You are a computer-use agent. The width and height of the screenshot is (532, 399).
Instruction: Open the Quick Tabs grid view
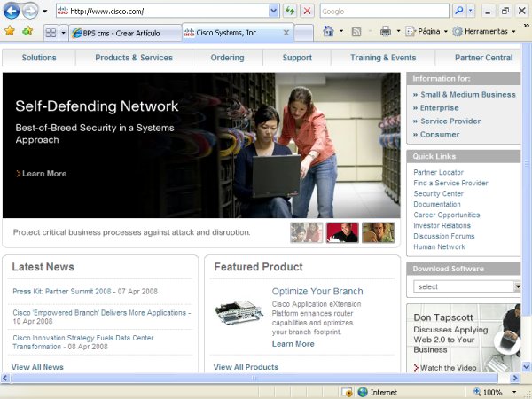coord(51,32)
